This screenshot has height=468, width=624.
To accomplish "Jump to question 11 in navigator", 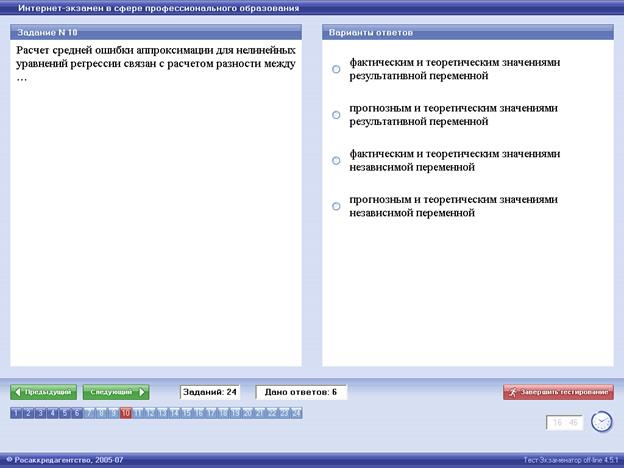I will point(138,413).
